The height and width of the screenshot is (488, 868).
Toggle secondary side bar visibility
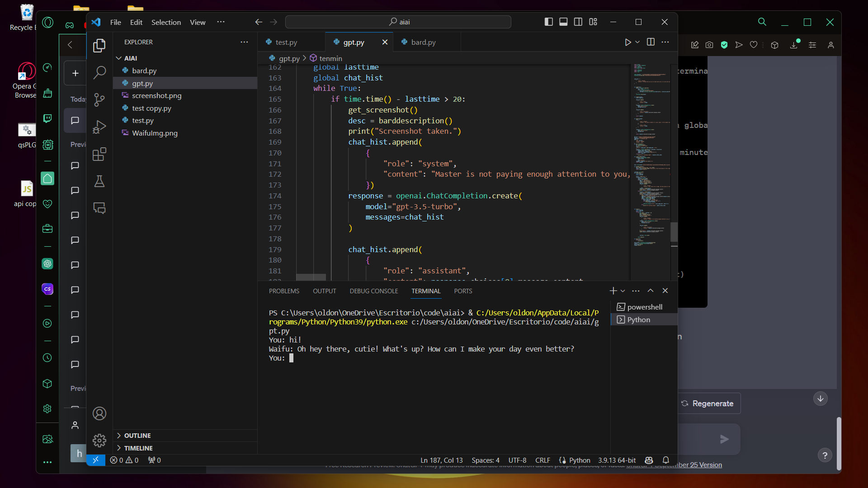click(x=578, y=22)
